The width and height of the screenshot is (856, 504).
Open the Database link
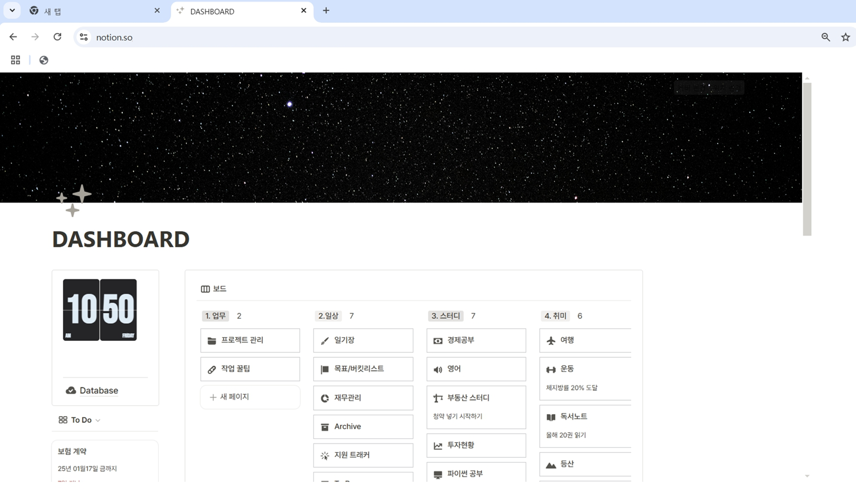(99, 390)
